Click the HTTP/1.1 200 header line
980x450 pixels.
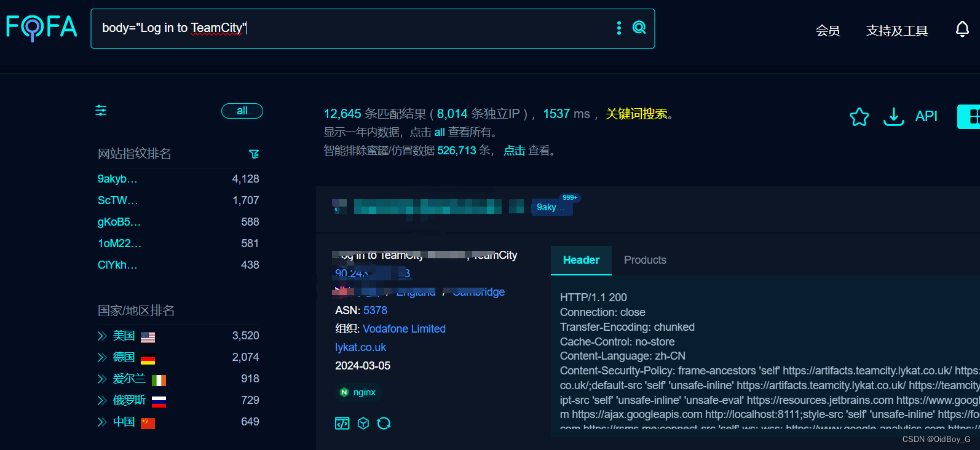(x=593, y=298)
